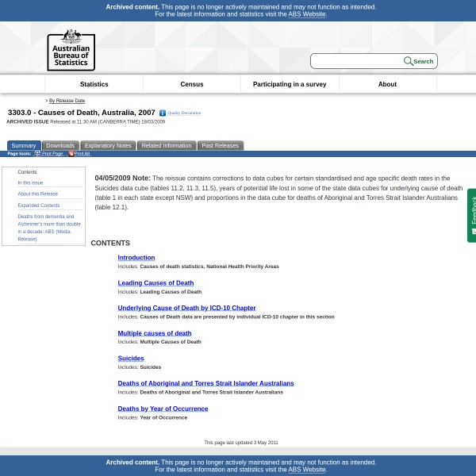Click the Australian Bureau of Statistics logo
Image resolution: width=476 pixels, height=476 pixels.
71,50
